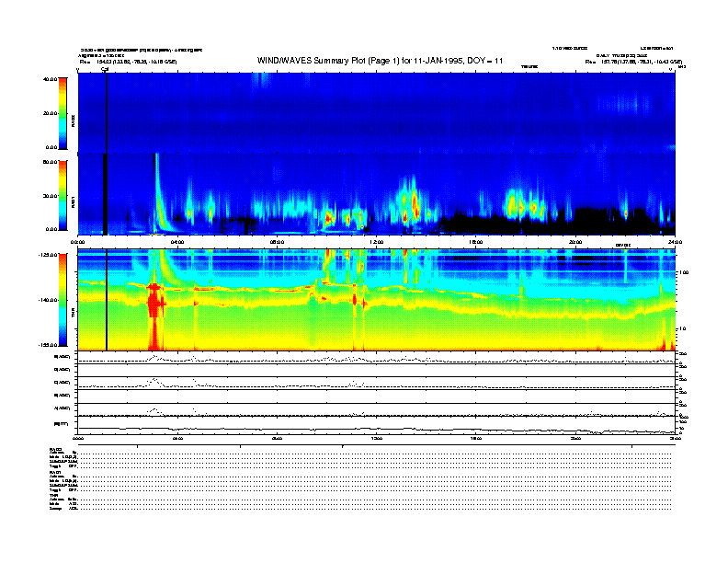Click the RAD1 panel color scale bar
The height and width of the screenshot is (563, 728).
tap(63, 195)
